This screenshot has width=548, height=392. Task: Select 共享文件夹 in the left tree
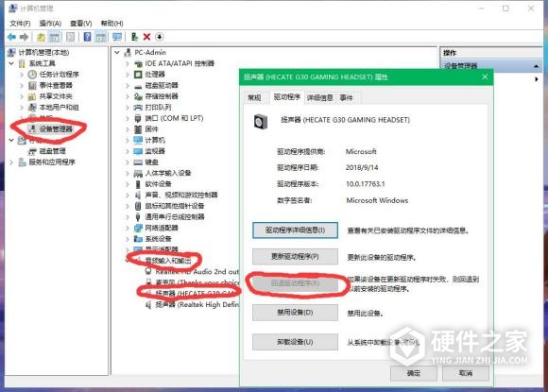56,96
